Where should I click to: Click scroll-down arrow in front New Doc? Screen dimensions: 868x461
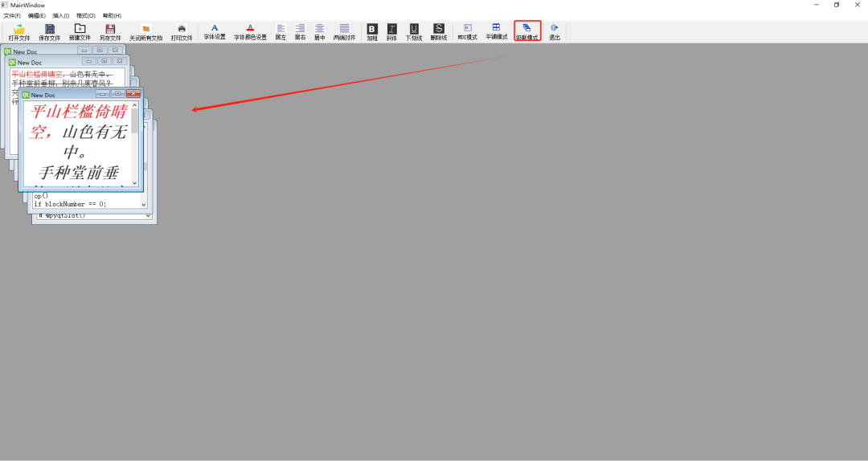click(134, 183)
